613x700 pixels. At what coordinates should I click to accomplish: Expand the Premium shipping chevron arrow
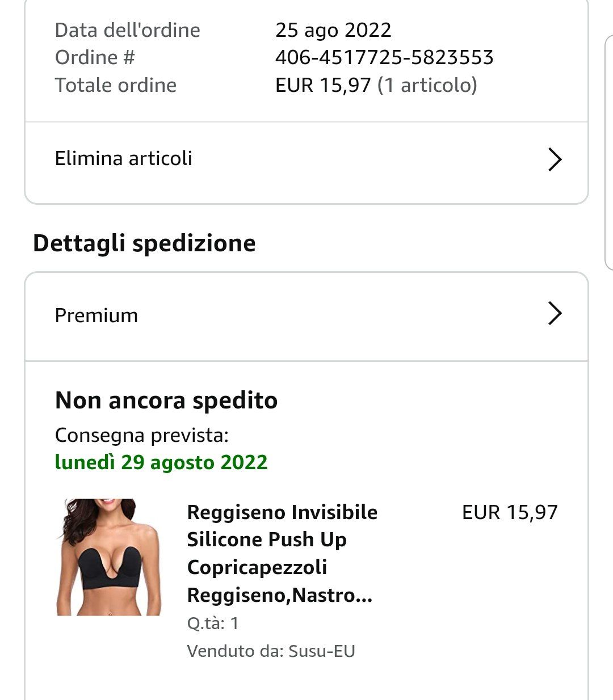click(555, 313)
